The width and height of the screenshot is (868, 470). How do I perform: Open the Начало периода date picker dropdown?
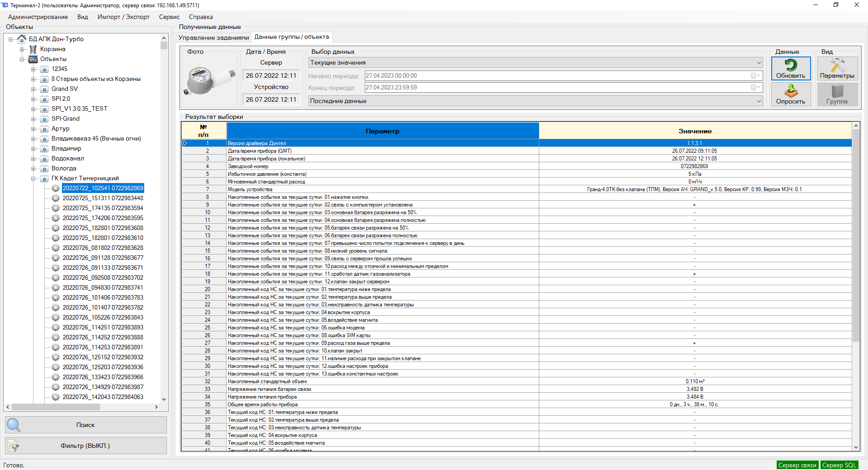tap(755, 76)
